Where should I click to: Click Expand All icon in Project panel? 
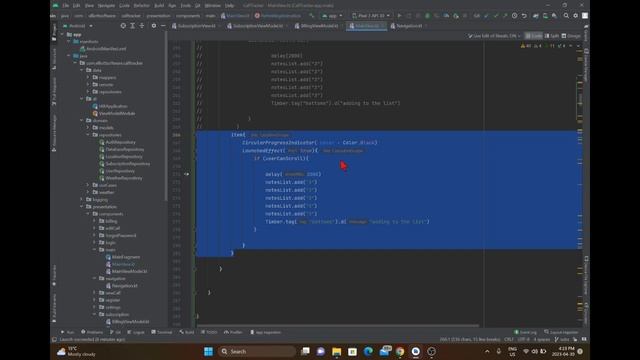[132, 26]
